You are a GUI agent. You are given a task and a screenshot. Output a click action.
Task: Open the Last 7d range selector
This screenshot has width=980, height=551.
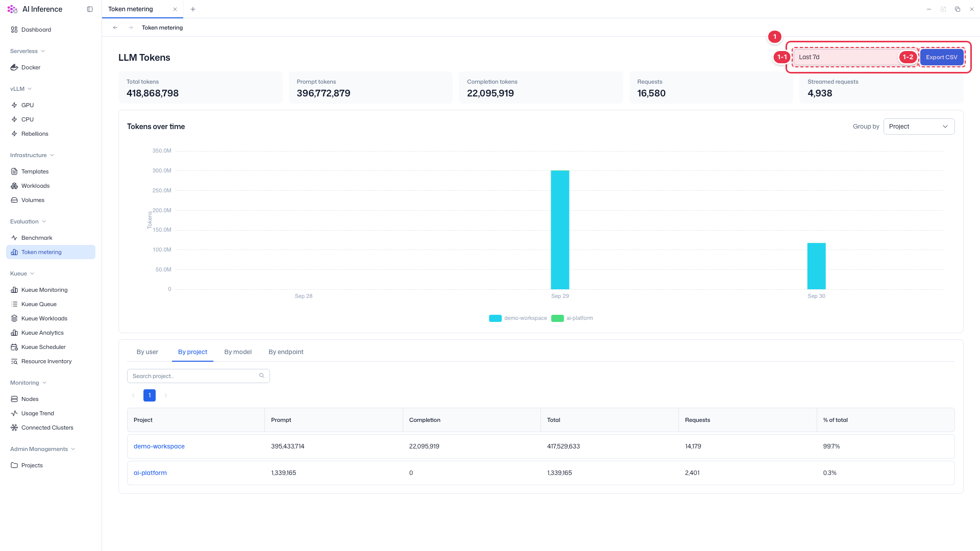[x=855, y=57]
